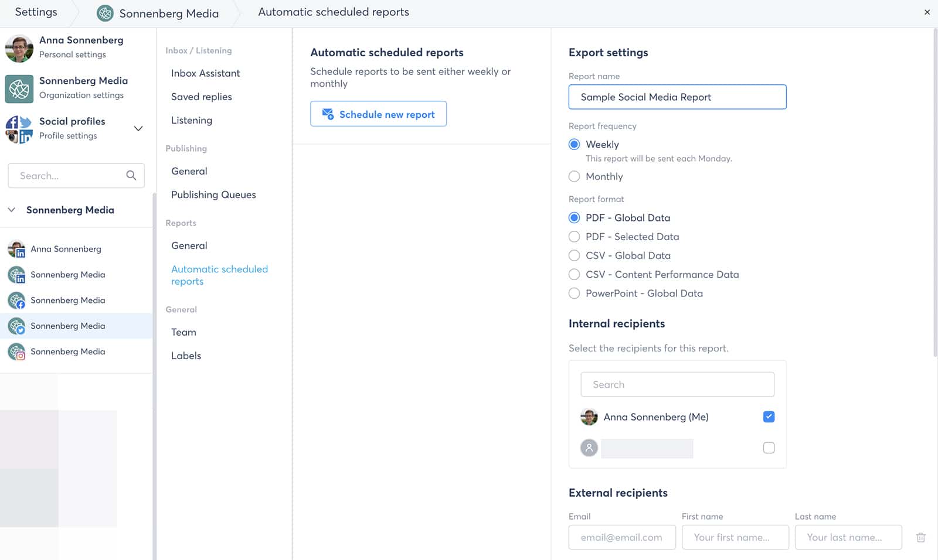Select Anna Sonnenberg's LinkedIn profile icon
938x560 pixels.
[x=16, y=248]
